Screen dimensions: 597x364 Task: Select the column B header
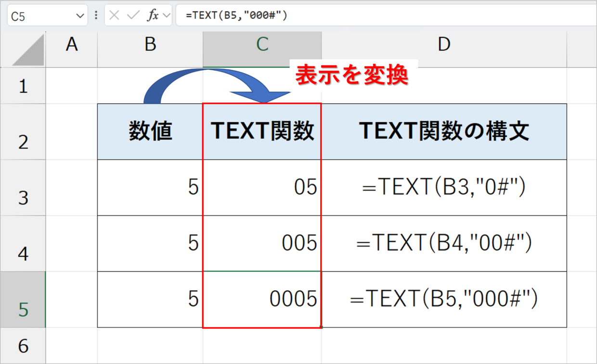pos(150,45)
